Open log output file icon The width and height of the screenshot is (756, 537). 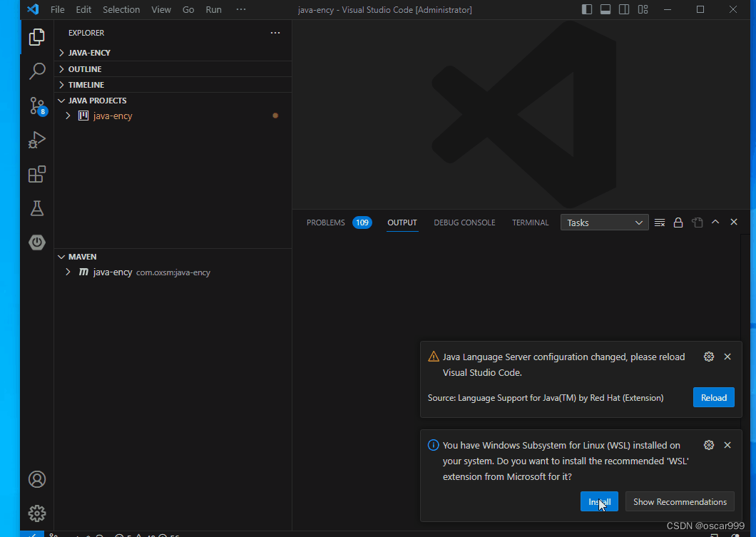(x=698, y=223)
